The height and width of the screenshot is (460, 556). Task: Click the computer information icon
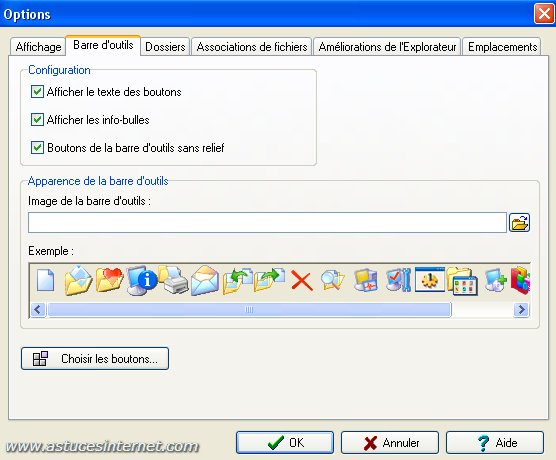tap(141, 280)
